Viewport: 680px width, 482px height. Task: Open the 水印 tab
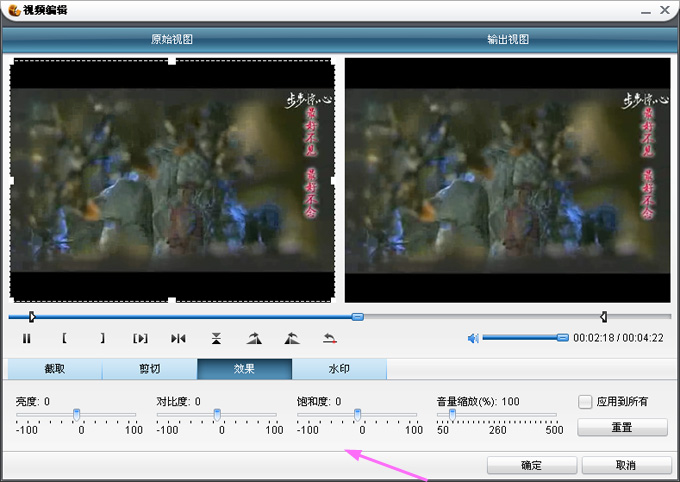click(339, 369)
